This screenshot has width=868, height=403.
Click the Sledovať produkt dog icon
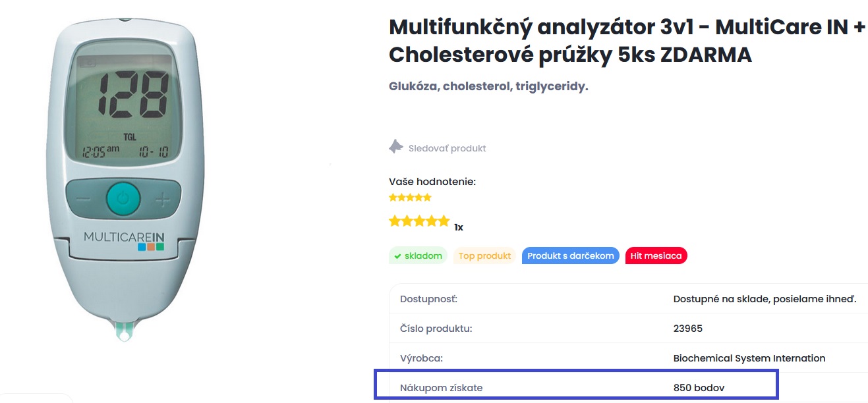click(395, 146)
